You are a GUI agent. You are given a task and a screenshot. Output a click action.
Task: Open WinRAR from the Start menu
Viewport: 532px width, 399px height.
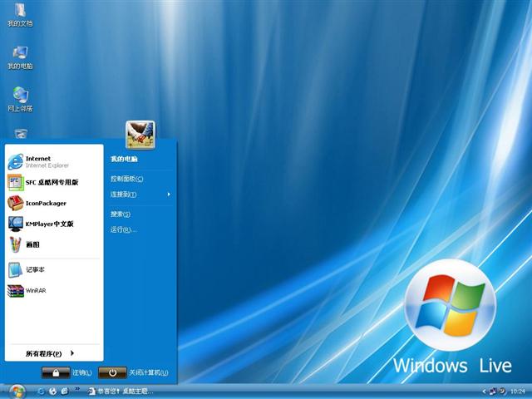[35, 291]
